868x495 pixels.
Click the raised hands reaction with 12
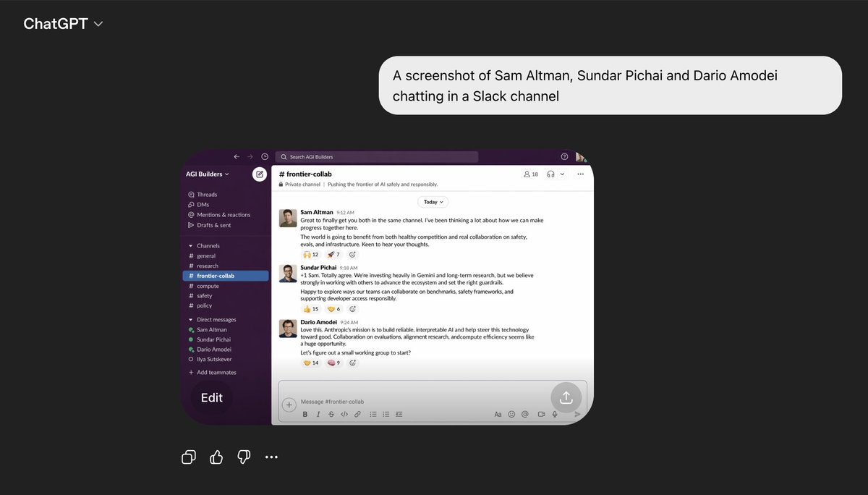tap(311, 255)
